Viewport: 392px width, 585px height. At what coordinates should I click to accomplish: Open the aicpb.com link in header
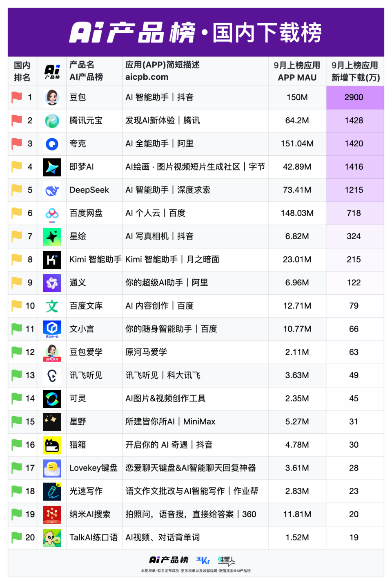(147, 77)
